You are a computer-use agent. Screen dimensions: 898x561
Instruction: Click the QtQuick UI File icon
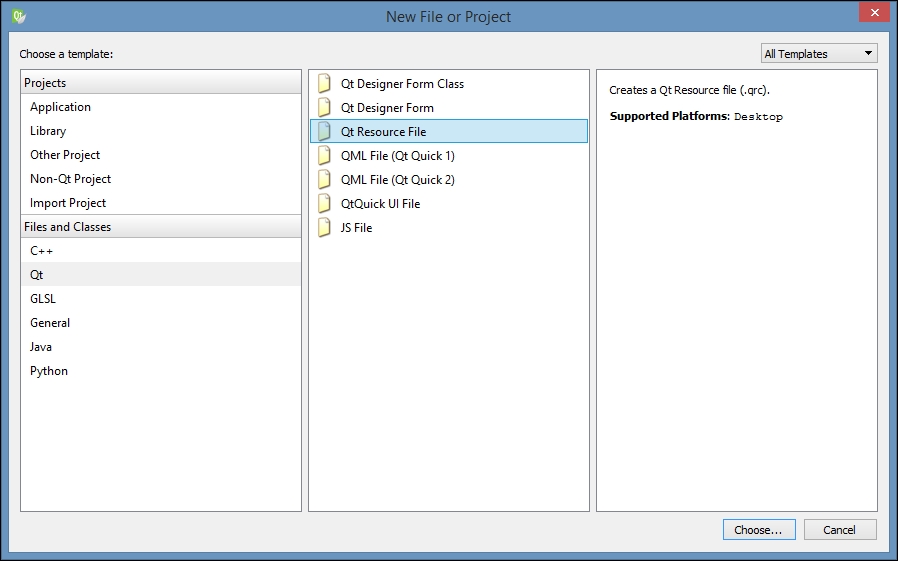[x=324, y=204]
